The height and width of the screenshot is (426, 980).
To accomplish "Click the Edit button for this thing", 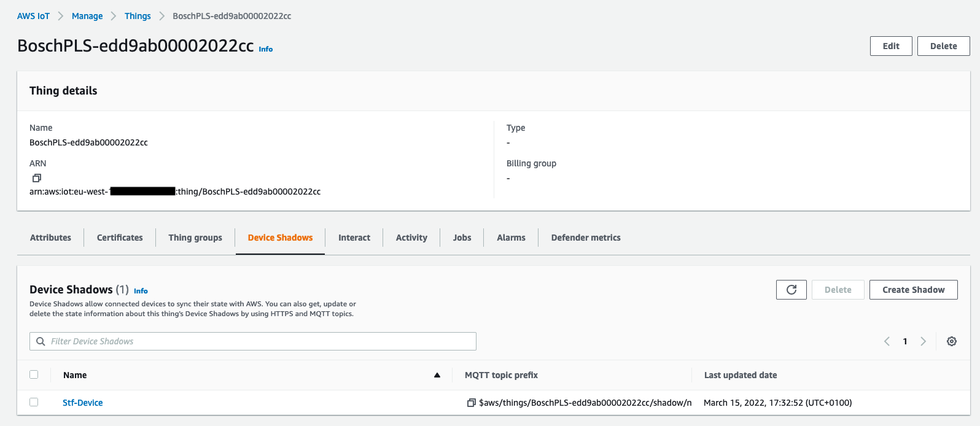I will pos(891,46).
